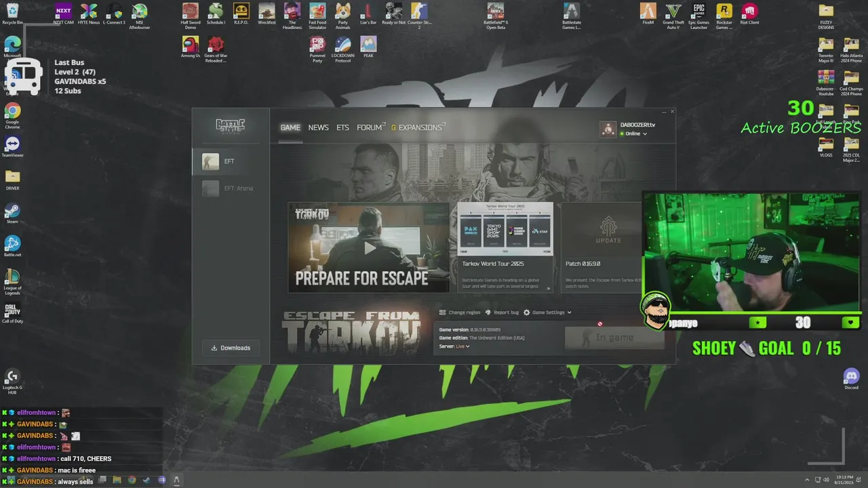Click the Report bug link
Screen dimensions: 868x488
pos(502,312)
